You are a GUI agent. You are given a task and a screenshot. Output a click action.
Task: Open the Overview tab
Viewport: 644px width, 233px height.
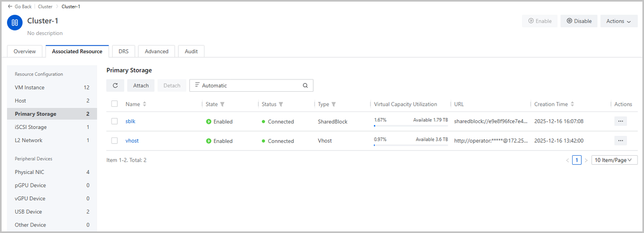tap(25, 52)
